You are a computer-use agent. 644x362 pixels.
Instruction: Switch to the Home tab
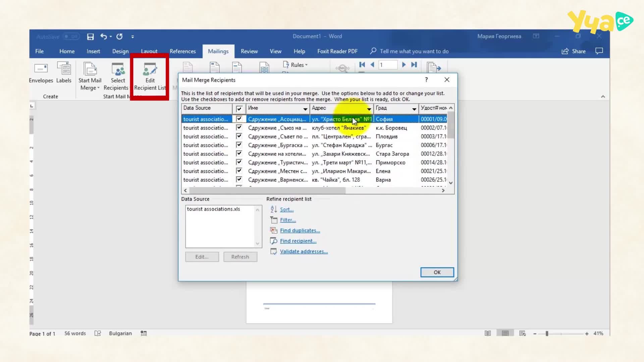pyautogui.click(x=67, y=51)
